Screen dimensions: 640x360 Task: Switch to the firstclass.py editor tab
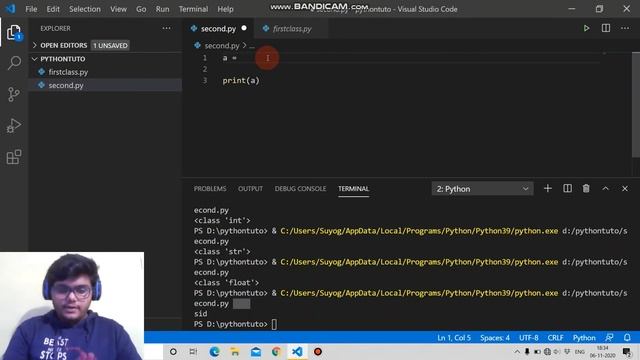[x=292, y=29]
